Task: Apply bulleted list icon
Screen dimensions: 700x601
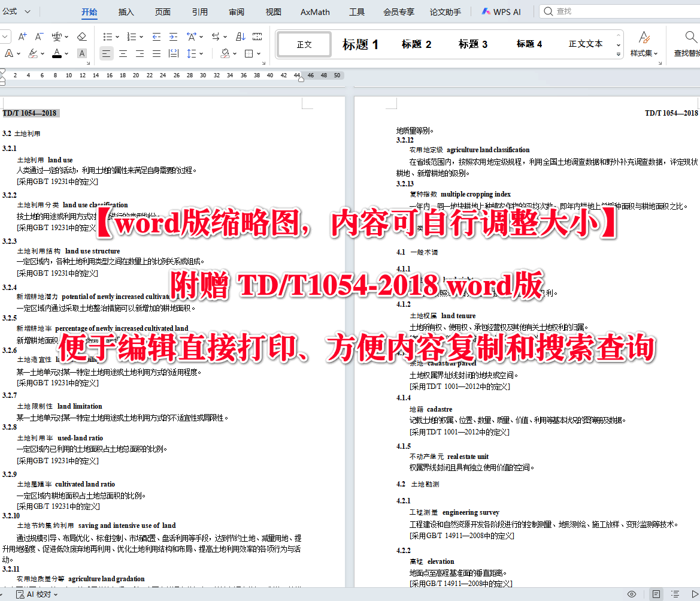Action: pos(108,37)
